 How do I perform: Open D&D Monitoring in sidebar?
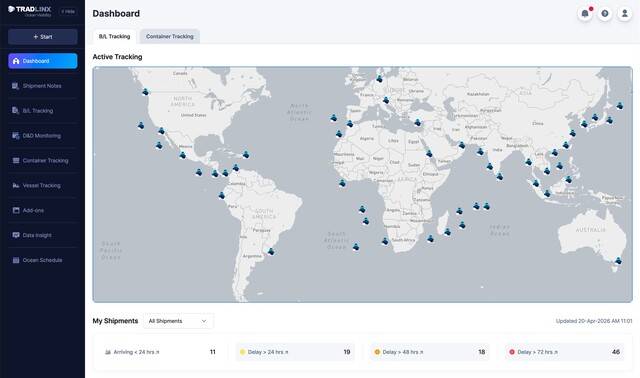pyautogui.click(x=42, y=136)
